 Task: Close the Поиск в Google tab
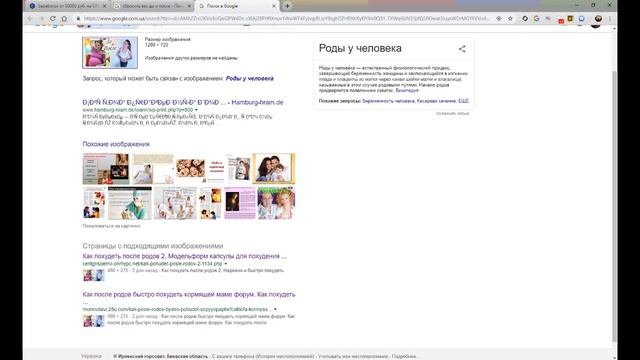274,6
